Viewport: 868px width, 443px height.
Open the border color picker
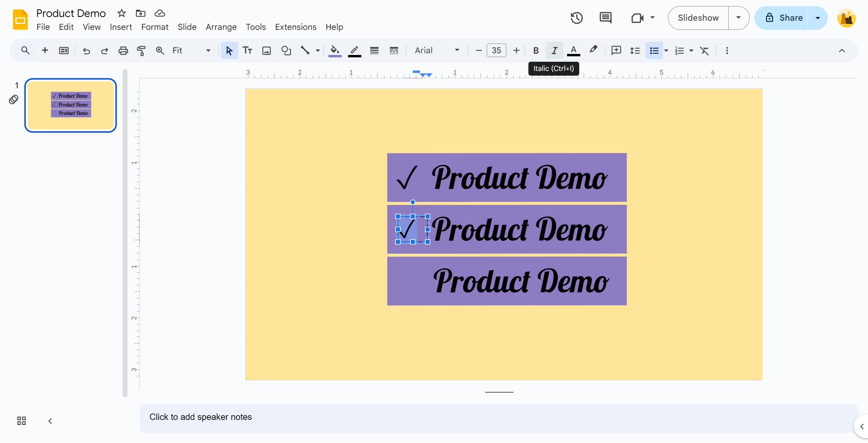coord(355,51)
